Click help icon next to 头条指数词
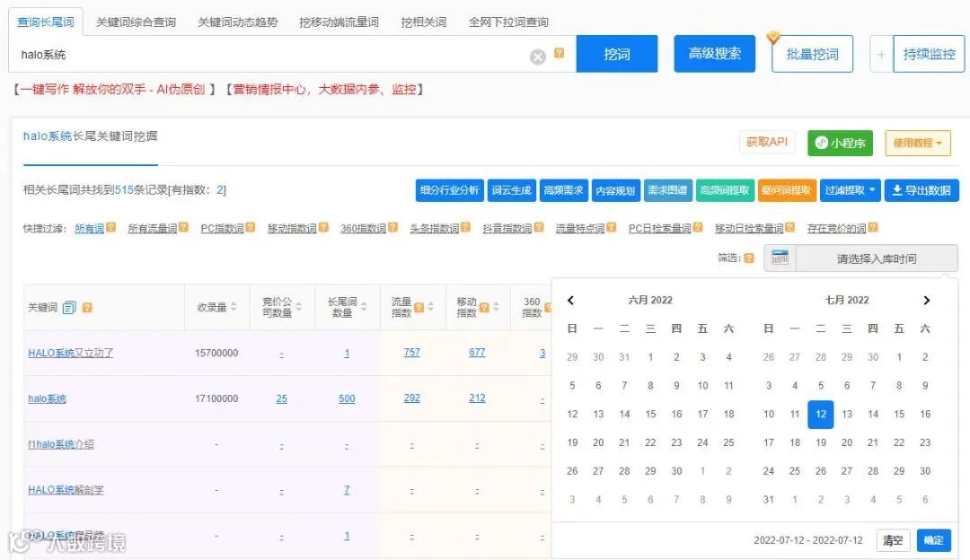The width and height of the screenshot is (970, 560). [x=465, y=227]
